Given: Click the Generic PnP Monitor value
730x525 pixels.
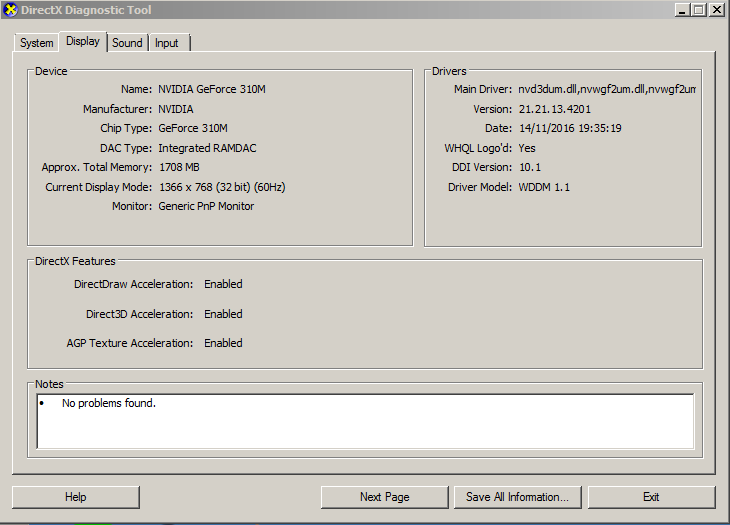Looking at the screenshot, I should coord(206,206).
